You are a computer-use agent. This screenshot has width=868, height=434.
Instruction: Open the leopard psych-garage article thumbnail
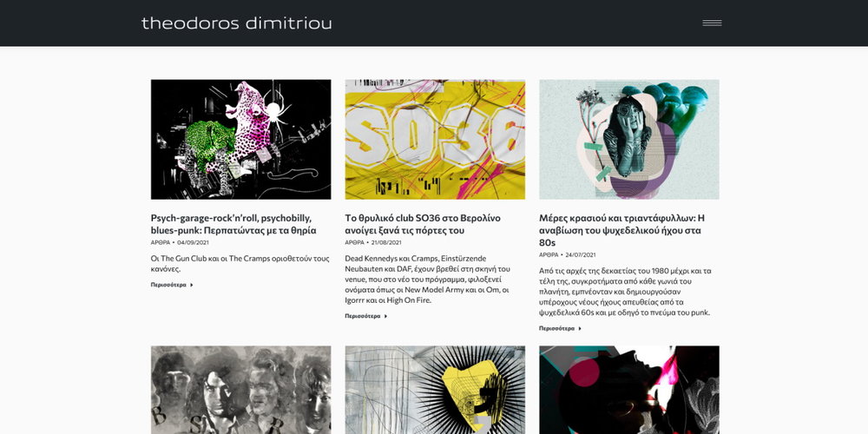pos(240,140)
